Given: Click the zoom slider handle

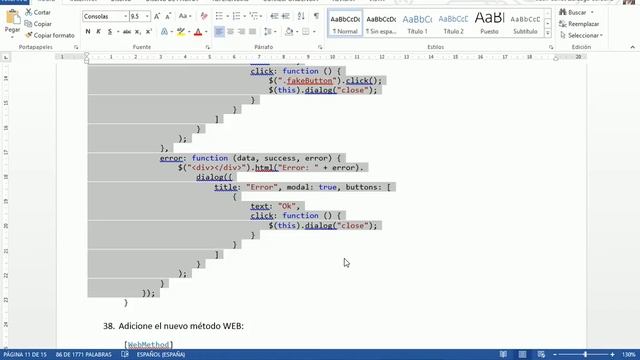Looking at the screenshot, I should click(x=585, y=355).
